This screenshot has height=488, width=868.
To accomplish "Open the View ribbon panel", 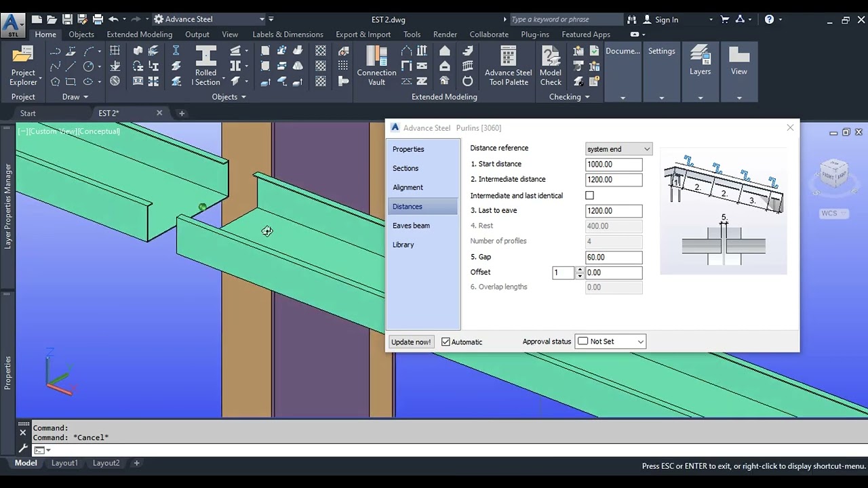I will point(739,61).
